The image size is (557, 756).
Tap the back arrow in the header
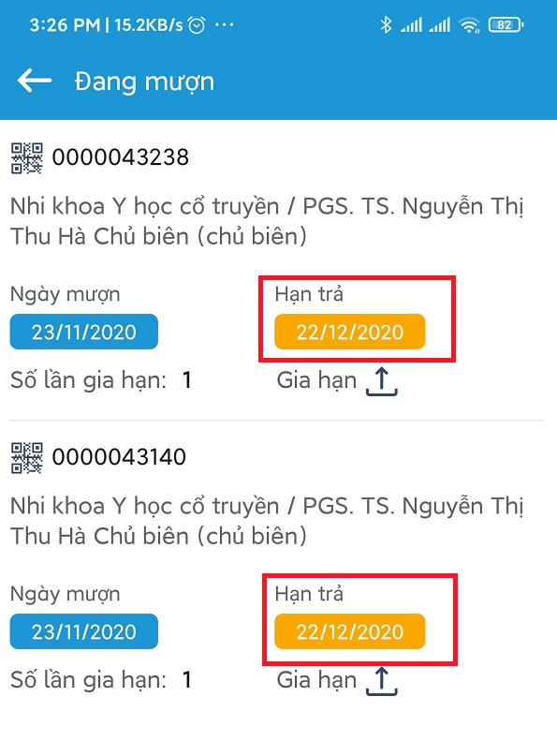35,81
